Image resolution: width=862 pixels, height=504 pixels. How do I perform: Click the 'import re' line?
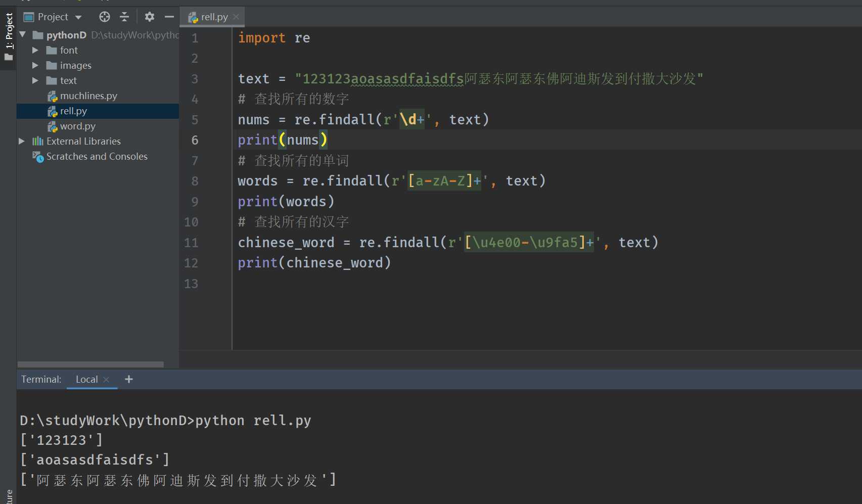coord(274,38)
